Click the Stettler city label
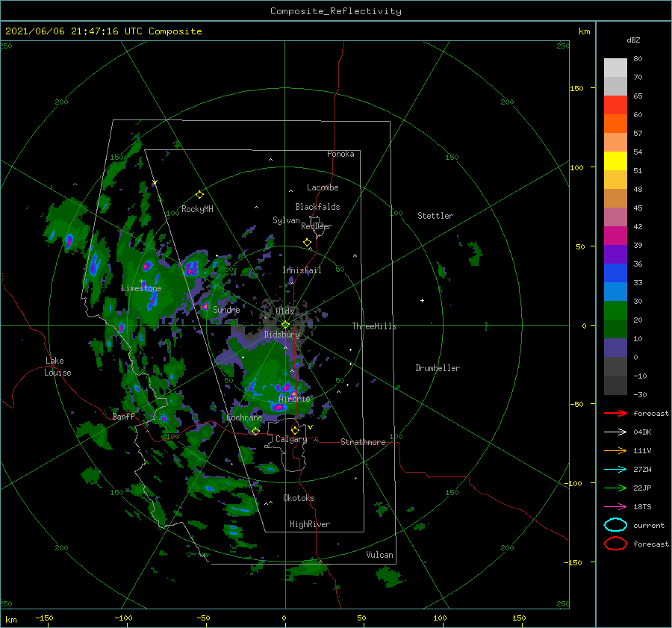The image size is (672, 628). [435, 216]
